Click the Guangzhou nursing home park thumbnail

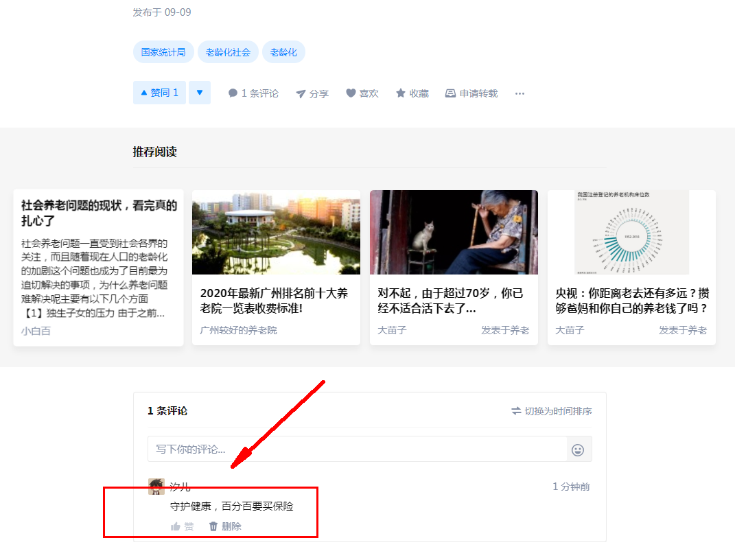coord(276,232)
